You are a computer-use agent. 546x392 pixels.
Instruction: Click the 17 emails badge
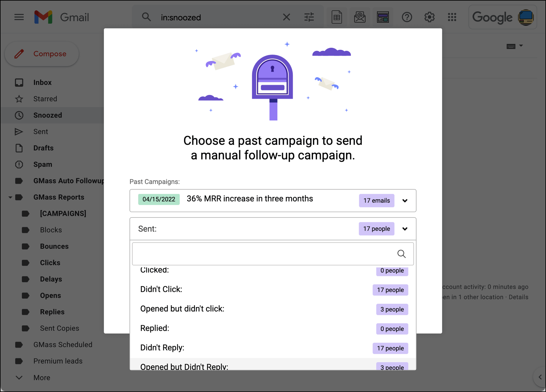coord(377,201)
